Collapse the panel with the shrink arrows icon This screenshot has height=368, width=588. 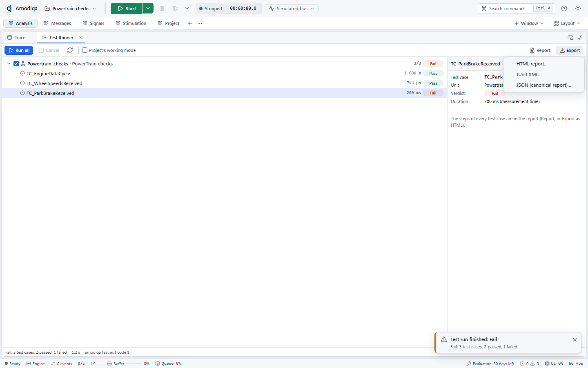[580, 38]
